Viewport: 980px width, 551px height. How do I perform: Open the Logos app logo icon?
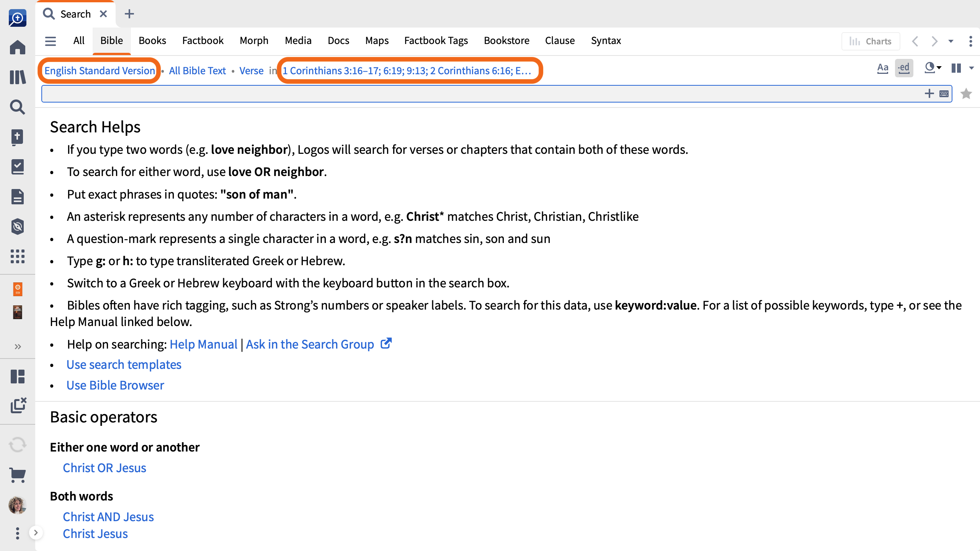click(x=18, y=18)
